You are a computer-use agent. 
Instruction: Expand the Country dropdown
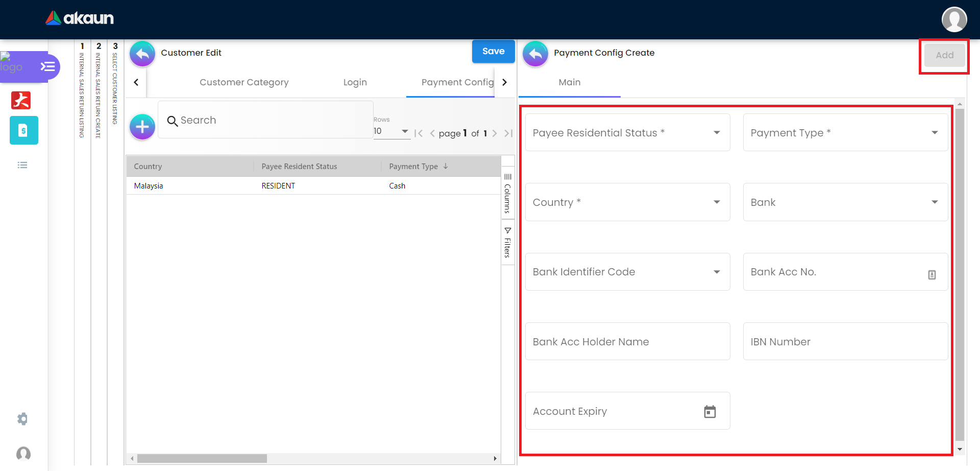point(627,202)
